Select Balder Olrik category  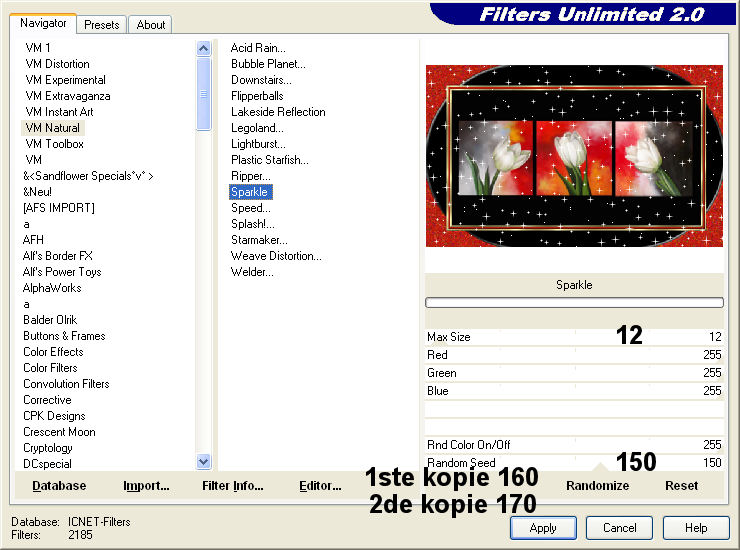tap(50, 320)
